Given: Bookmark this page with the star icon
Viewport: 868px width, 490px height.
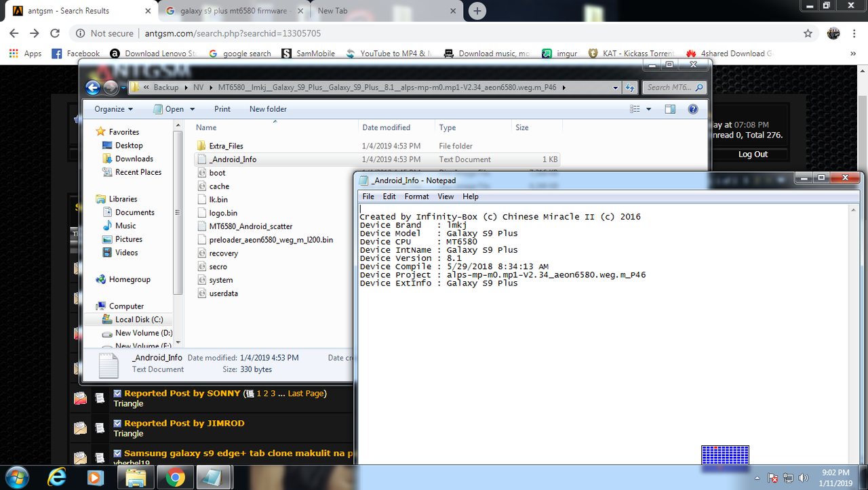Looking at the screenshot, I should 808,33.
